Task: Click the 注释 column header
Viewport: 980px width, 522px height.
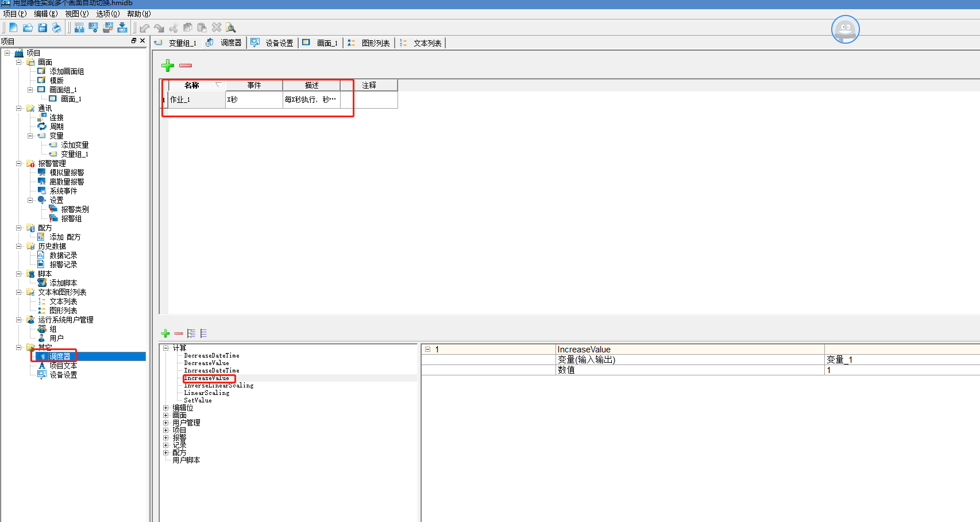Action: [x=369, y=85]
